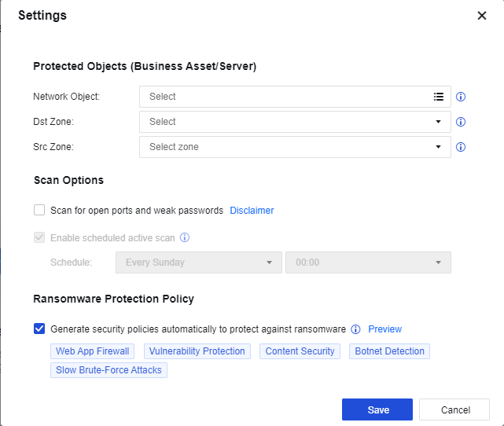Click the info icon next to Enable scheduled active scan
The image size is (504, 426).
pos(185,237)
